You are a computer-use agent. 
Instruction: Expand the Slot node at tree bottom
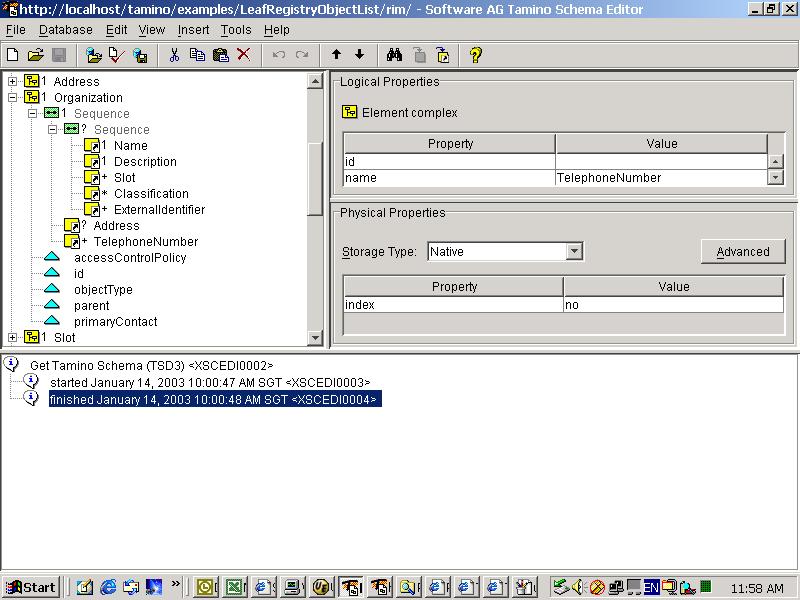pyautogui.click(x=12, y=337)
